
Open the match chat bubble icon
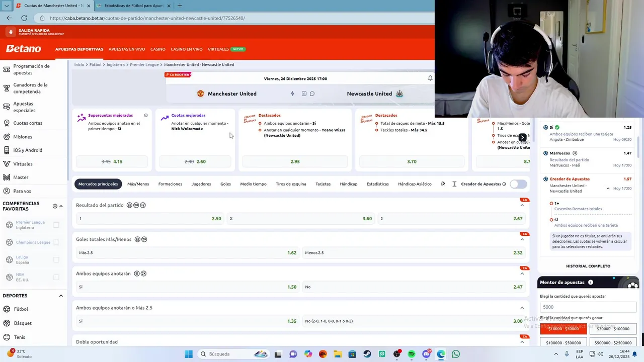coord(312,94)
